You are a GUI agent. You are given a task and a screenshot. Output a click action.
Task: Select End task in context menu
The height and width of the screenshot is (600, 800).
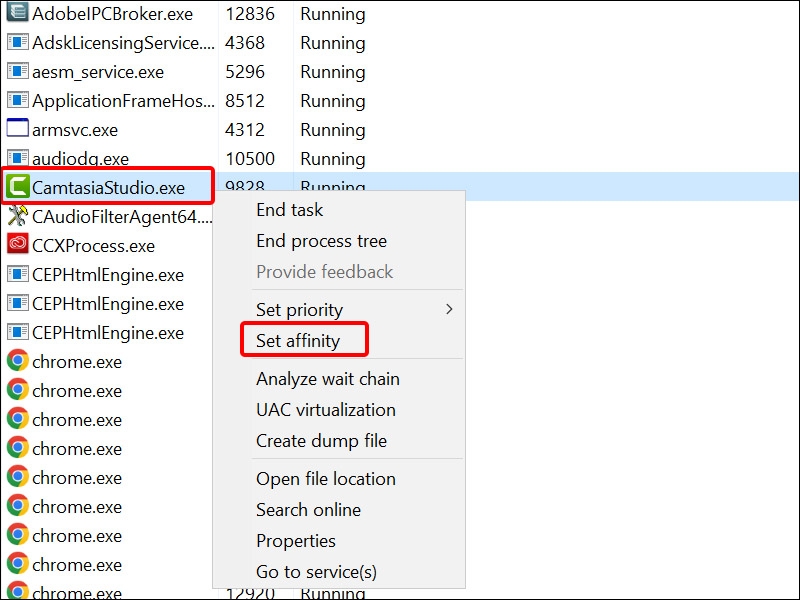tap(290, 210)
